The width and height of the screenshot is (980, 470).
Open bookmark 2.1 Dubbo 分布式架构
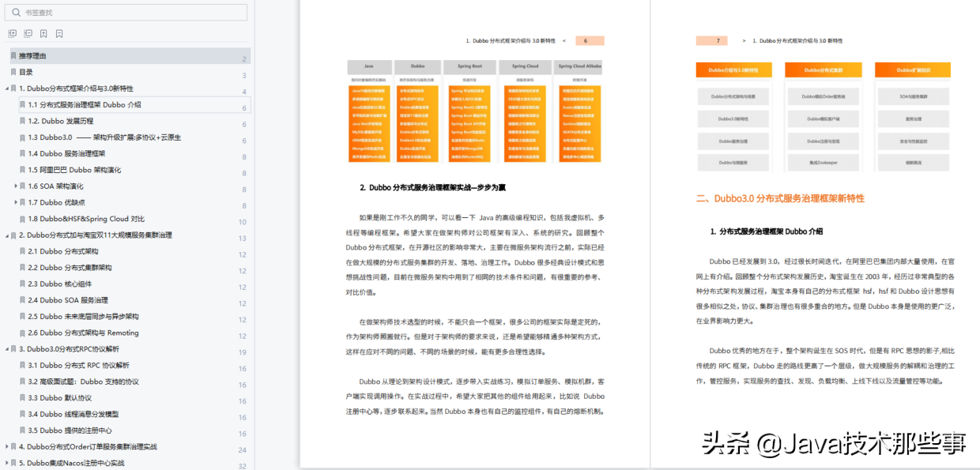tap(63, 251)
